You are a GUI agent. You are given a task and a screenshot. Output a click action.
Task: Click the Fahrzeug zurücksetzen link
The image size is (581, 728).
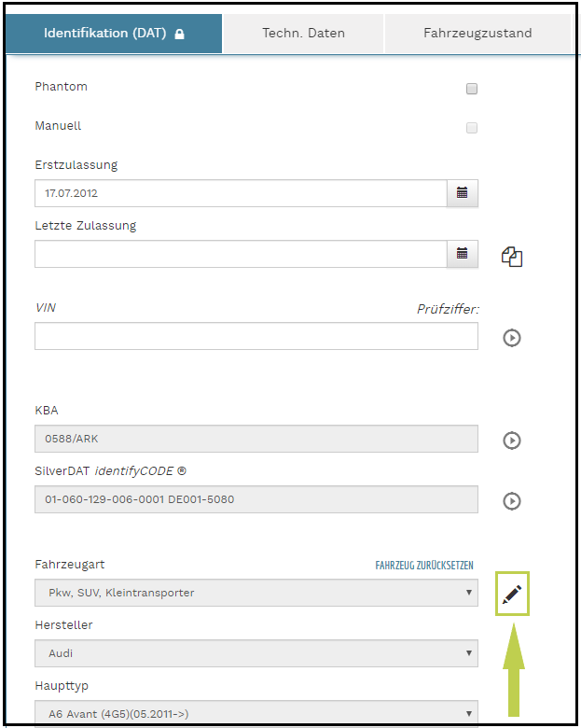click(424, 566)
